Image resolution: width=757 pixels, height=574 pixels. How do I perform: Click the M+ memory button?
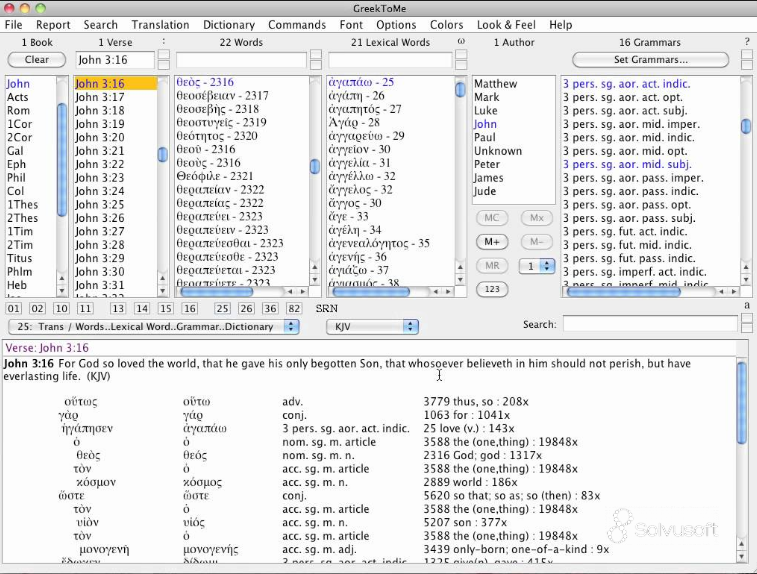(491, 241)
